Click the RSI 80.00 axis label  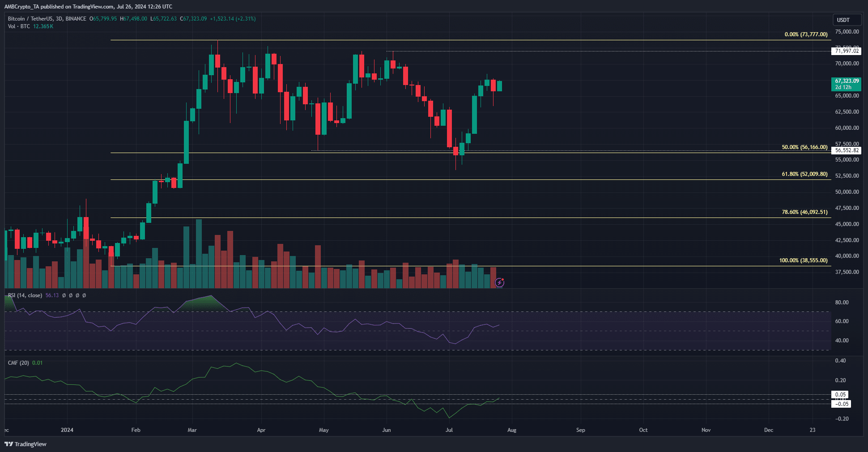pyautogui.click(x=842, y=303)
